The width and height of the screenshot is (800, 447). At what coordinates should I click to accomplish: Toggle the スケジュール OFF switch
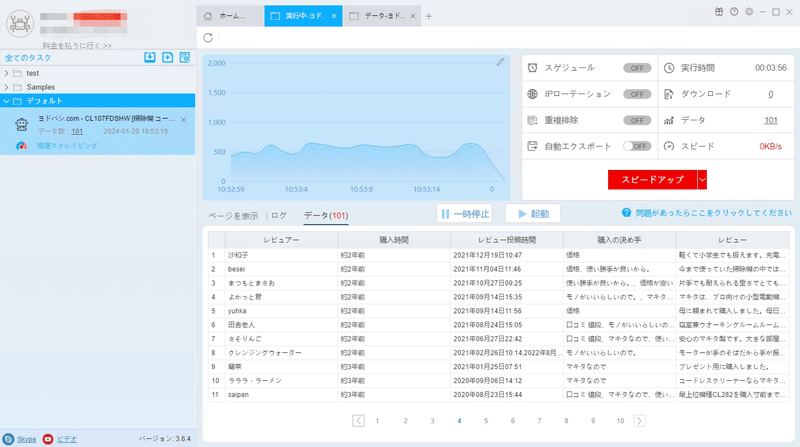point(637,68)
